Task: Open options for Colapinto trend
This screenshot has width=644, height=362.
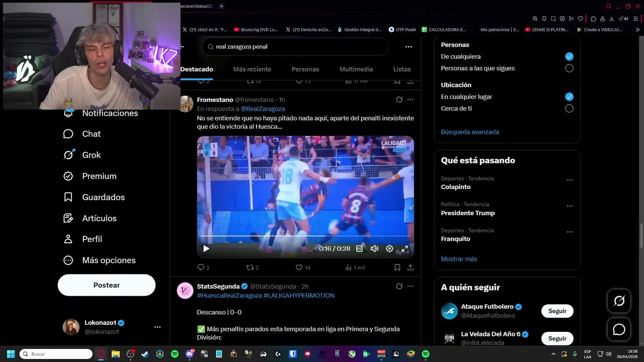Action: 570,180
